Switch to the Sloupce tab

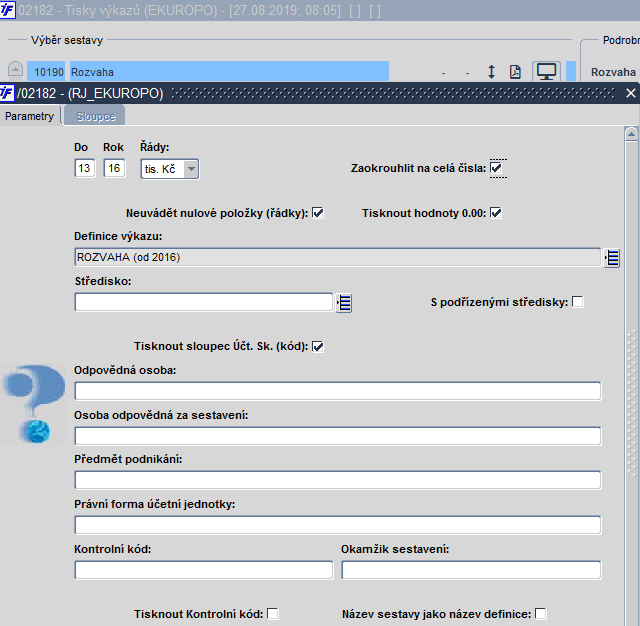[96, 116]
